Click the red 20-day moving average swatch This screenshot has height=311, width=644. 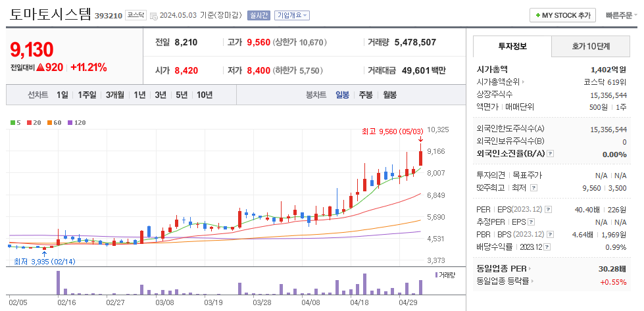pos(29,123)
